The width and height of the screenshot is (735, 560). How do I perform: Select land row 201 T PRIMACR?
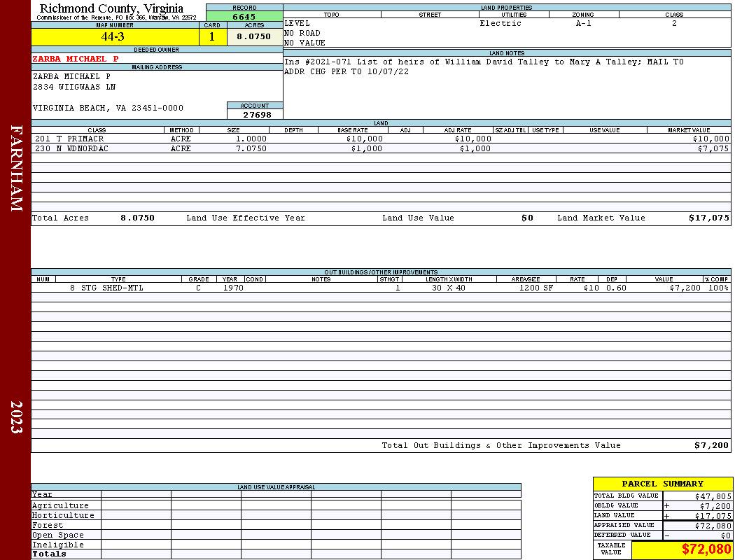[x=381, y=139]
